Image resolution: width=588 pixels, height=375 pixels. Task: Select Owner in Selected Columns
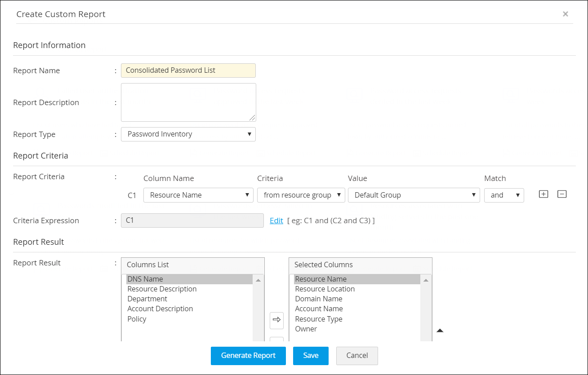(x=306, y=329)
